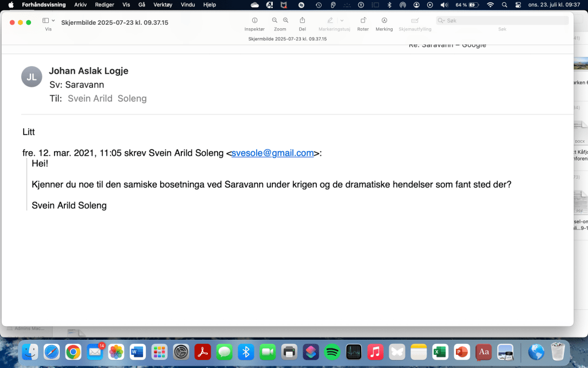The image size is (588, 368).
Task: Expand the Vis sidebar options chevron
Action: [53, 20]
